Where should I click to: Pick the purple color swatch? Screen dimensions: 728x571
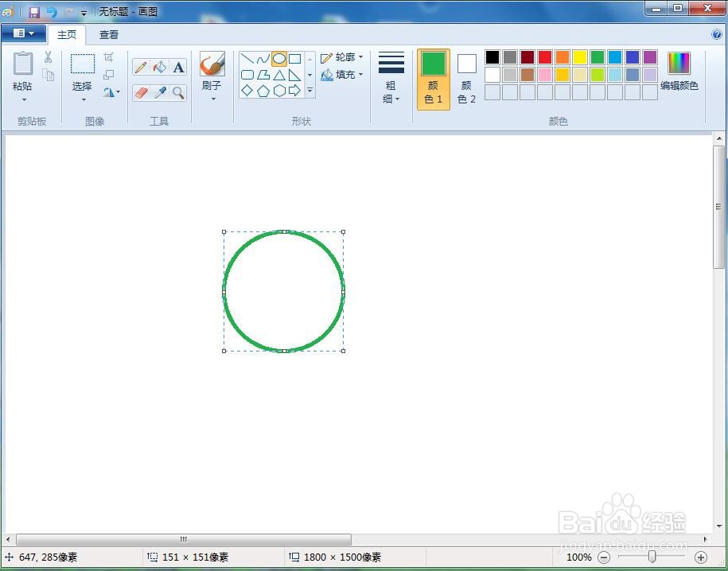[650, 57]
